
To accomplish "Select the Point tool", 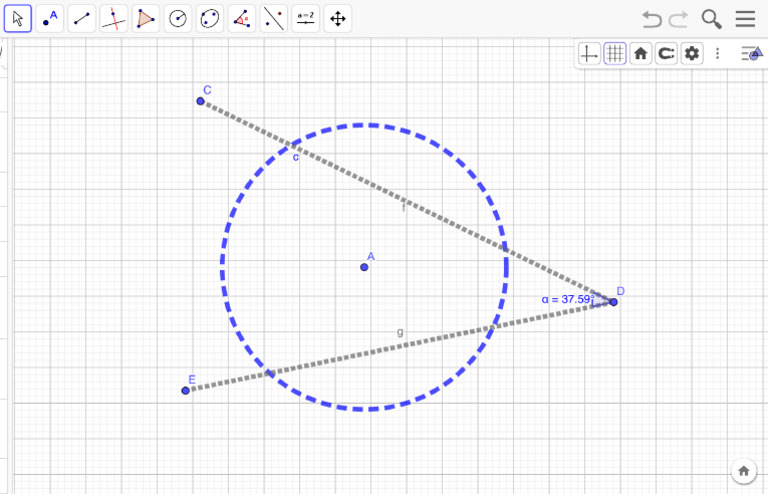I will [49, 19].
